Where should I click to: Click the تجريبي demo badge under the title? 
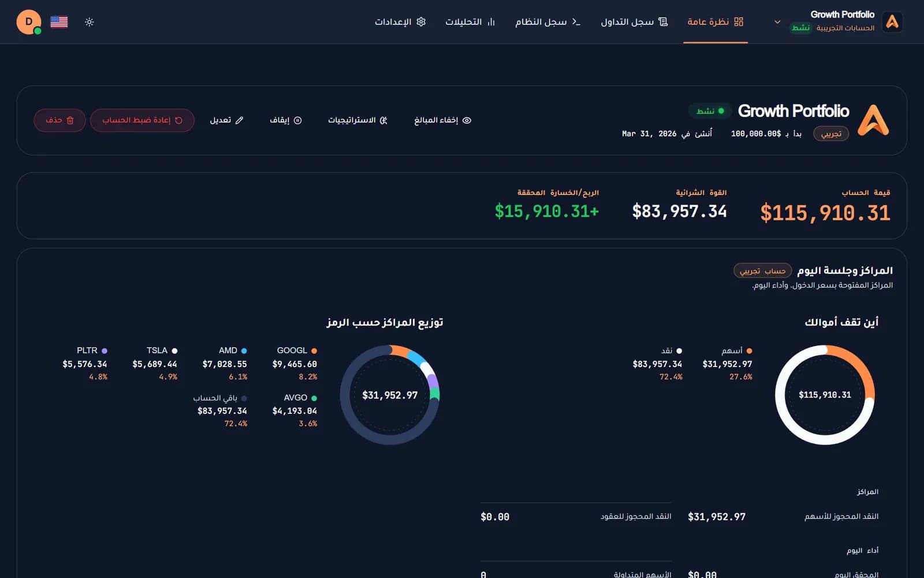tap(831, 134)
